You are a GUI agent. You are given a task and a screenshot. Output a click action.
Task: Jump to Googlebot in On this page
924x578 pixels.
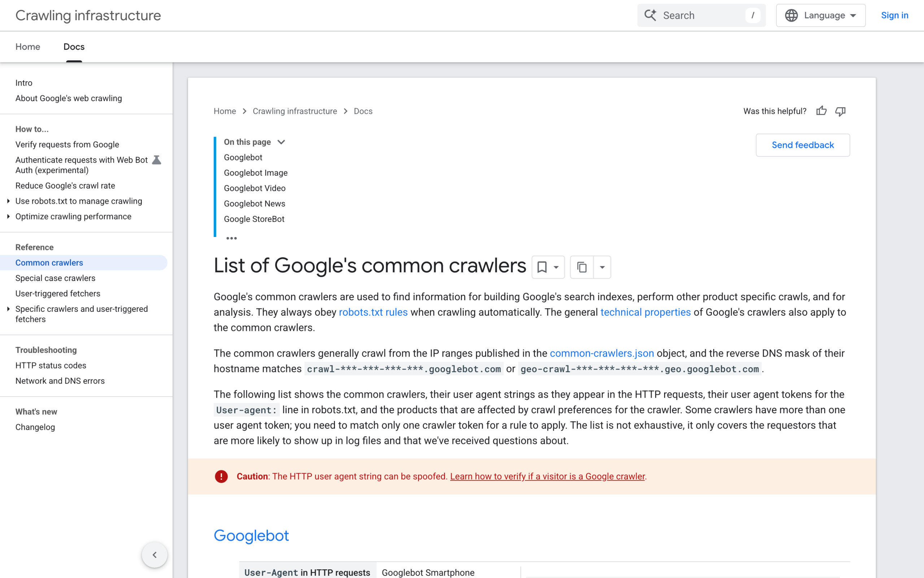[x=243, y=157]
